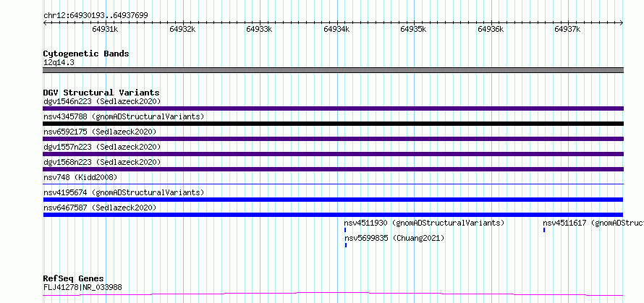Click the nsv6467587 (Sedlazeck2020) label

coord(100,208)
